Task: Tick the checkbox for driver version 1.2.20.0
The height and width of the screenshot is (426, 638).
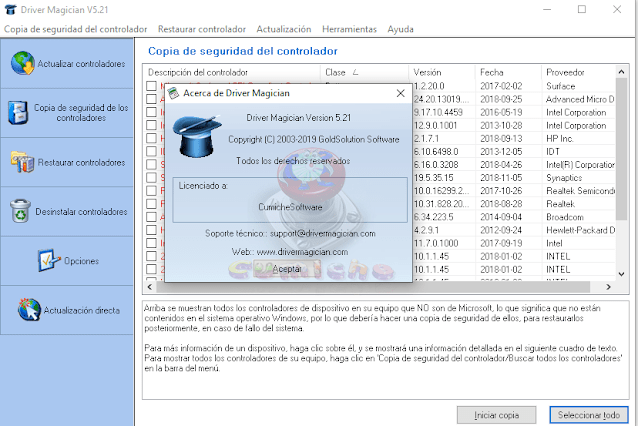Action: click(x=151, y=86)
